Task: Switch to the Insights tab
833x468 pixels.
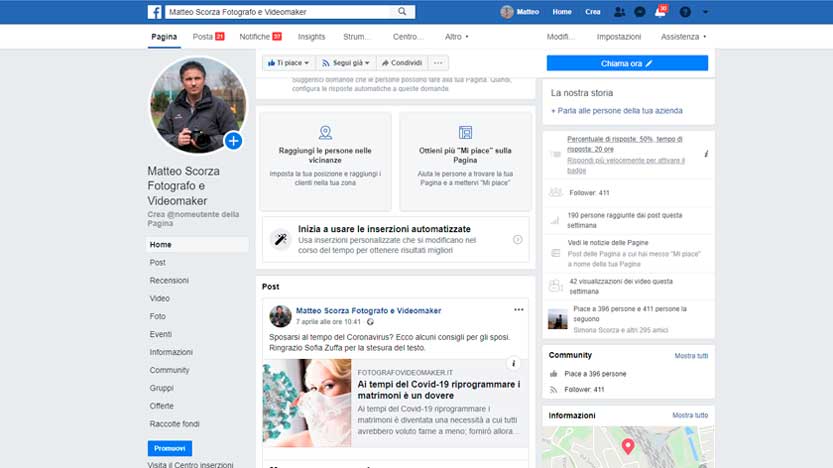Action: [311, 37]
